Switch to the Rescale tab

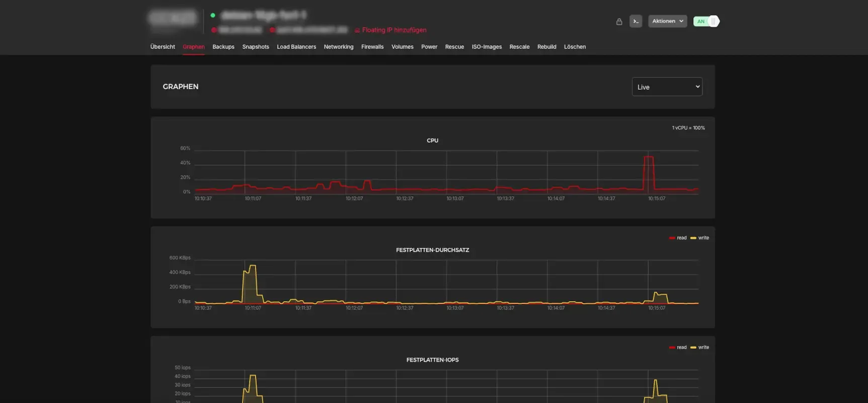(519, 47)
